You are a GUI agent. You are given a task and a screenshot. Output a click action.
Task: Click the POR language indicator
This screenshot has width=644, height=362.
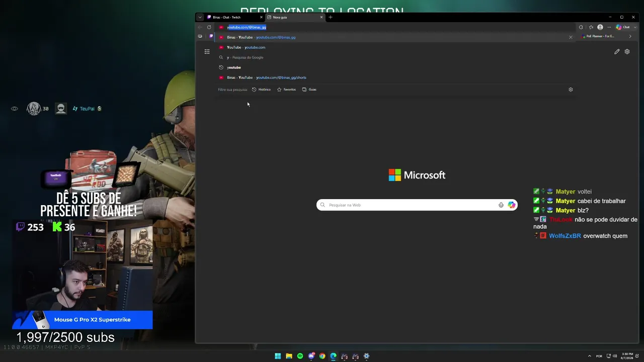[x=599, y=356]
